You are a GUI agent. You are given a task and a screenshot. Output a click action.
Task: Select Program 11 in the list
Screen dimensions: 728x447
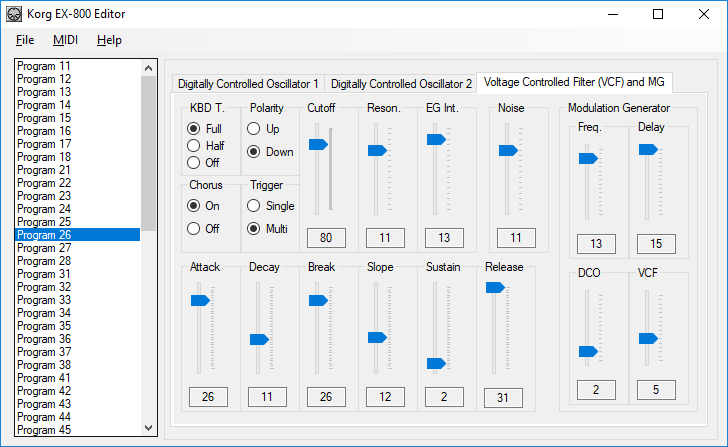coord(78,66)
